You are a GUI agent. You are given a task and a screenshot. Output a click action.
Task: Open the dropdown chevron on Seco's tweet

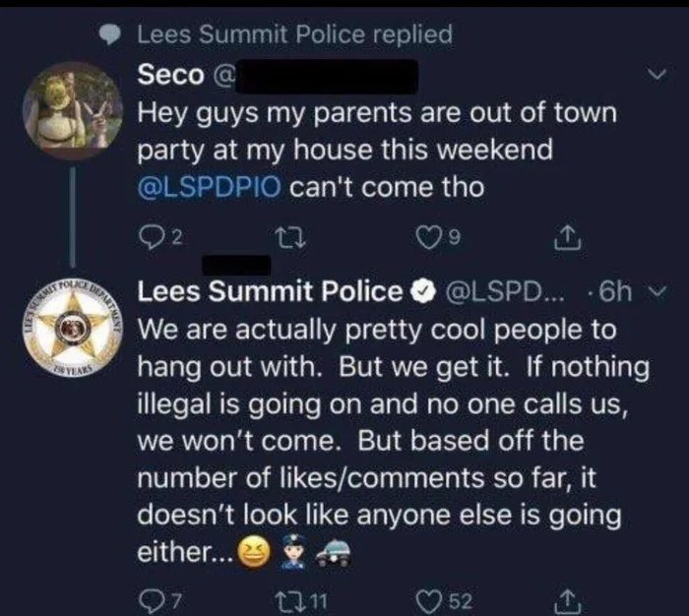point(656,74)
